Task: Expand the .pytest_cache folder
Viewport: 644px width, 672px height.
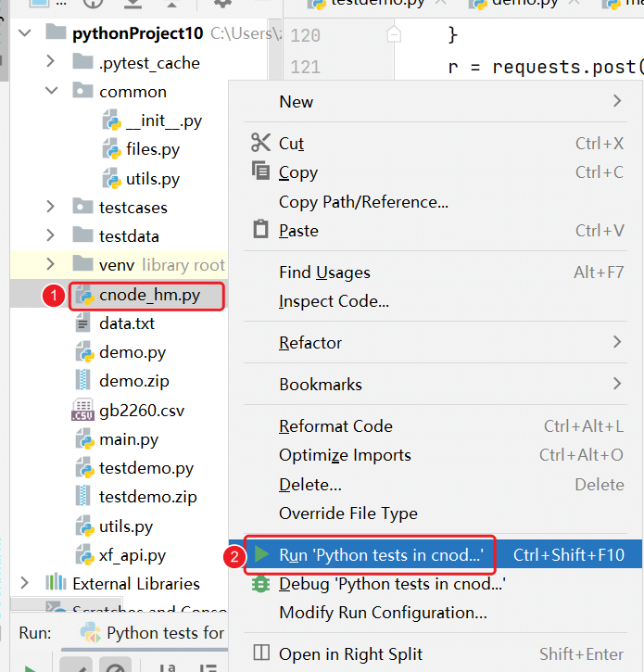Action: click(50, 61)
